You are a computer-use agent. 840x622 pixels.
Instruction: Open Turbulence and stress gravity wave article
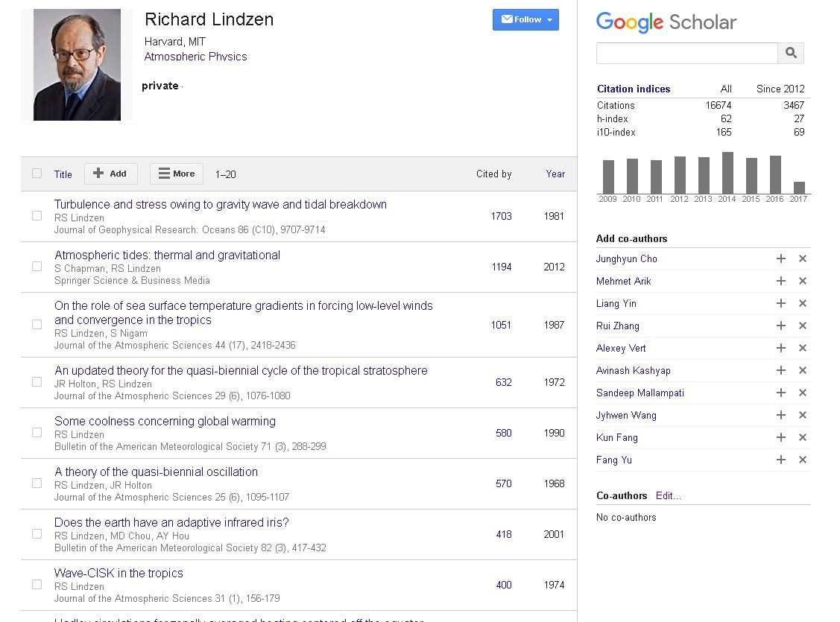coord(220,205)
